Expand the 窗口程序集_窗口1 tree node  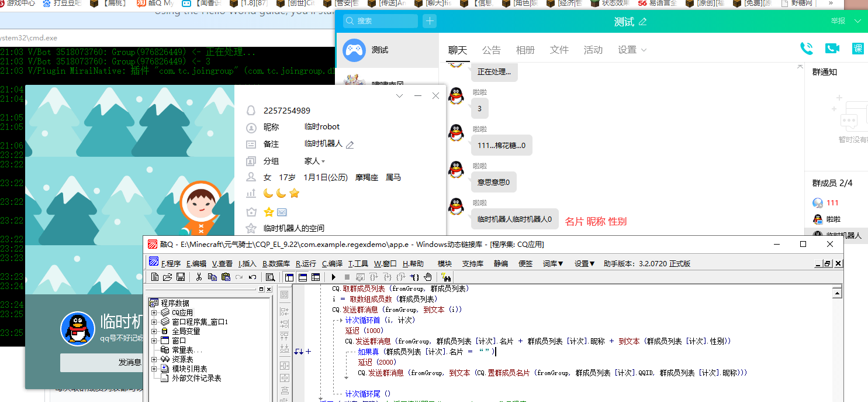click(154, 322)
